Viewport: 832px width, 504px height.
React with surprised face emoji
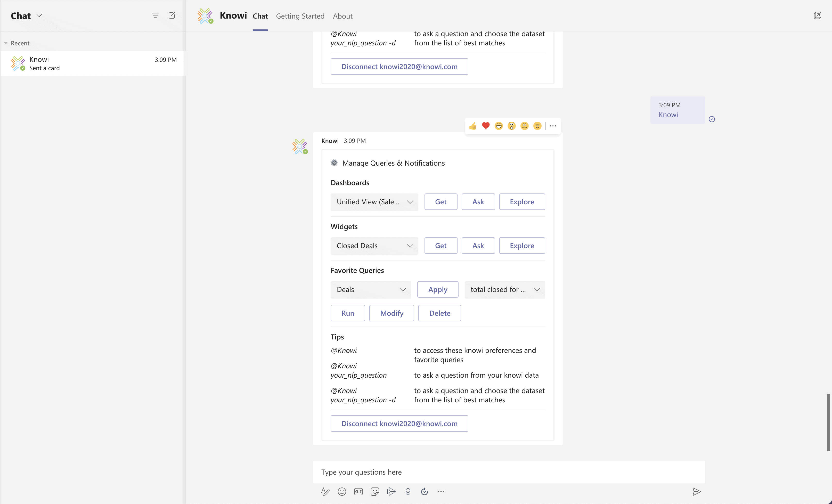pyautogui.click(x=512, y=126)
